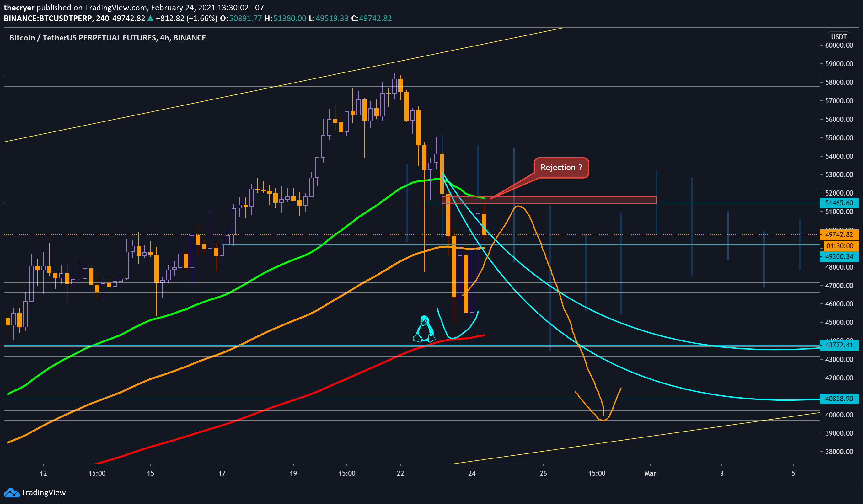Click the +812.82 (+1.66%) change text

[x=186, y=18]
